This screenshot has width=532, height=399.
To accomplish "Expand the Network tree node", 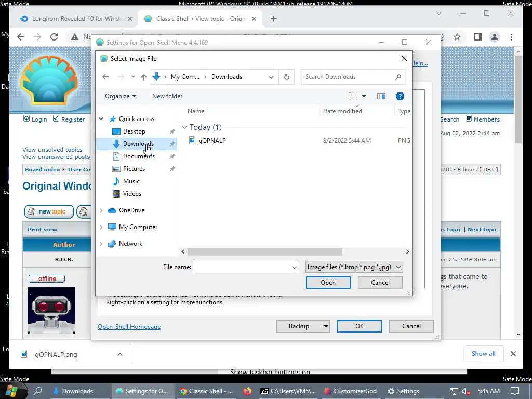I will (x=101, y=244).
